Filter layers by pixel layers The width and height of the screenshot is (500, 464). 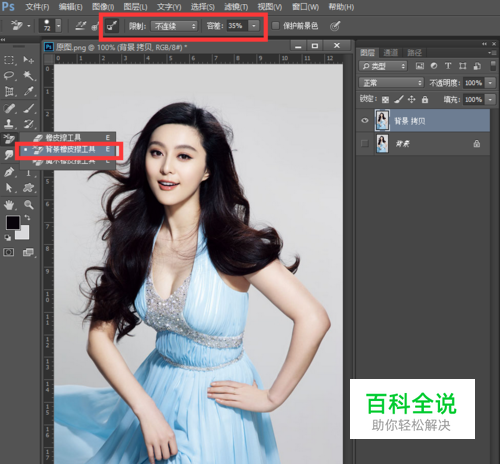click(x=420, y=66)
